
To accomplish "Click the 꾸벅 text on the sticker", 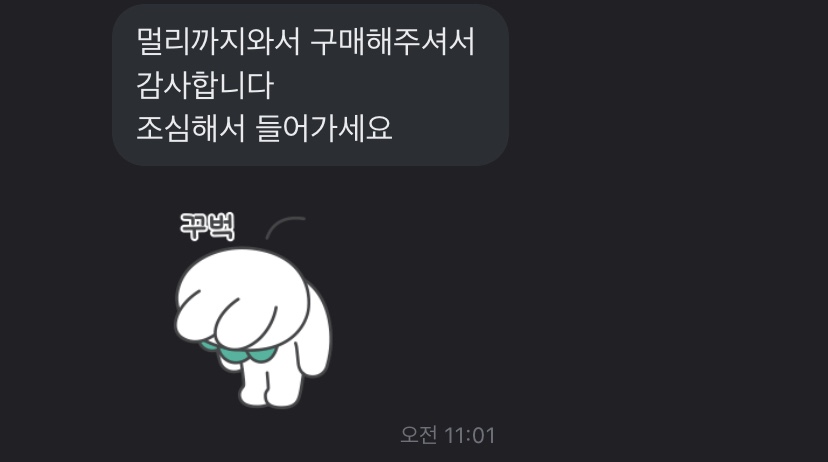I will coord(208,227).
